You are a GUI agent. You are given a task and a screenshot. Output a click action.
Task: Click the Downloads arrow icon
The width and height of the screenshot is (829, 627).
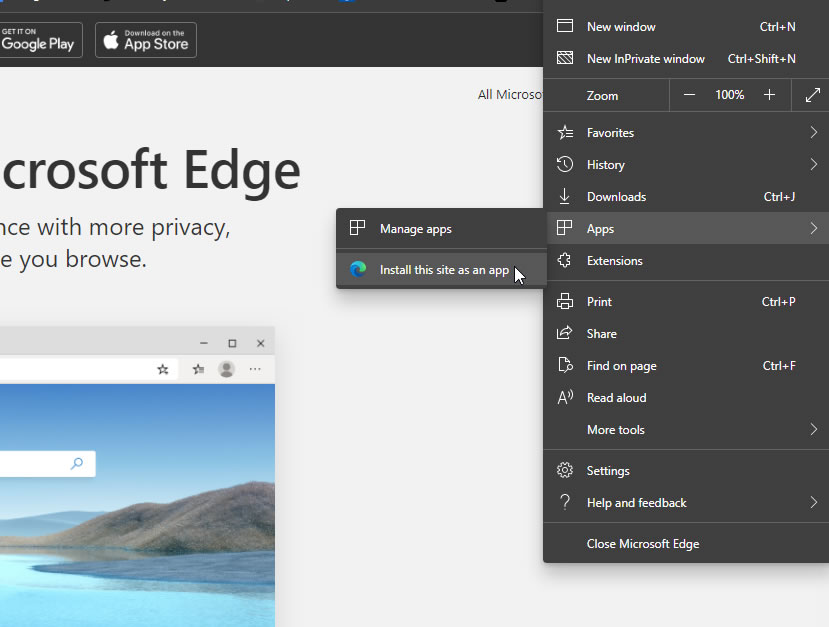tap(565, 196)
